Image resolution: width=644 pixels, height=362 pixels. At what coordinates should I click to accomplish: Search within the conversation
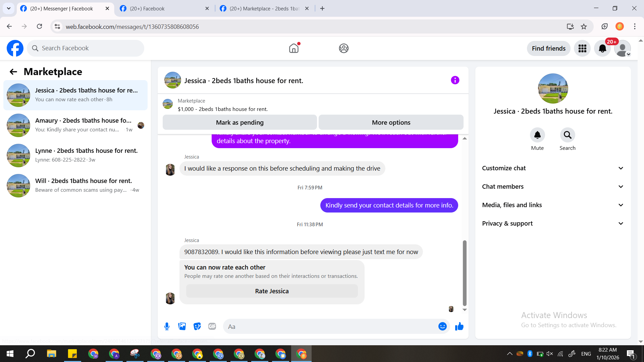pyautogui.click(x=567, y=135)
